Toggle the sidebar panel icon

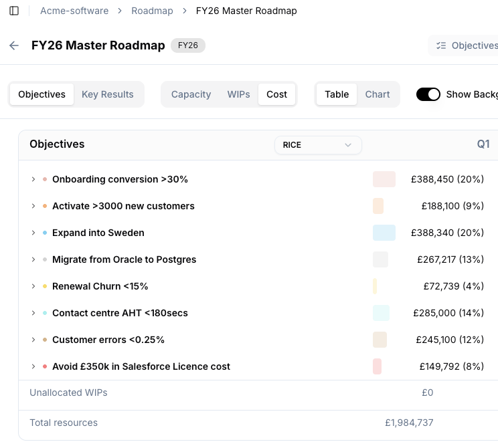point(14,11)
